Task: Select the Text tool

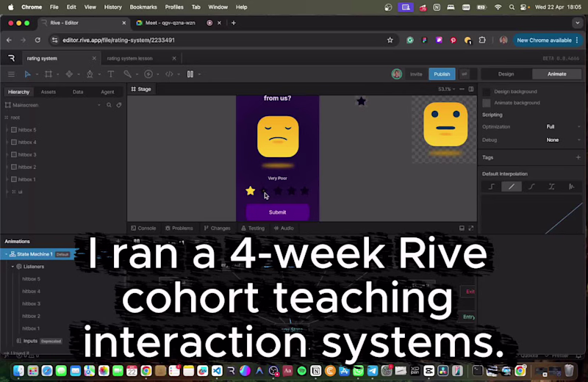Action: (111, 74)
